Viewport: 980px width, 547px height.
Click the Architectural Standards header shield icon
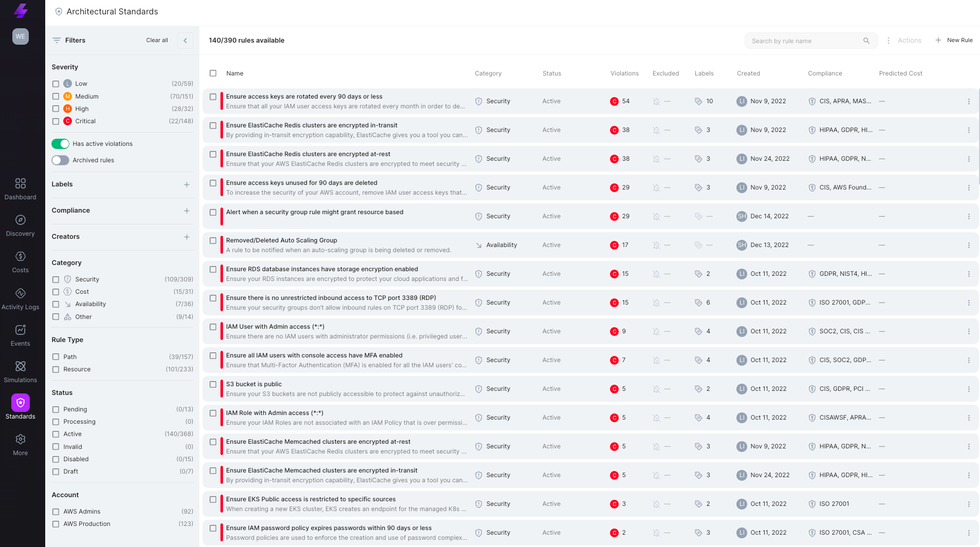click(59, 12)
